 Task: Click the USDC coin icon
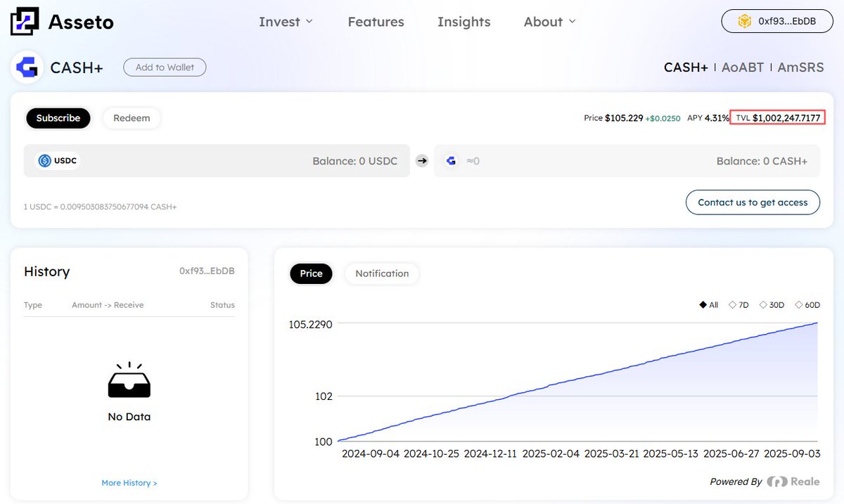(x=45, y=161)
